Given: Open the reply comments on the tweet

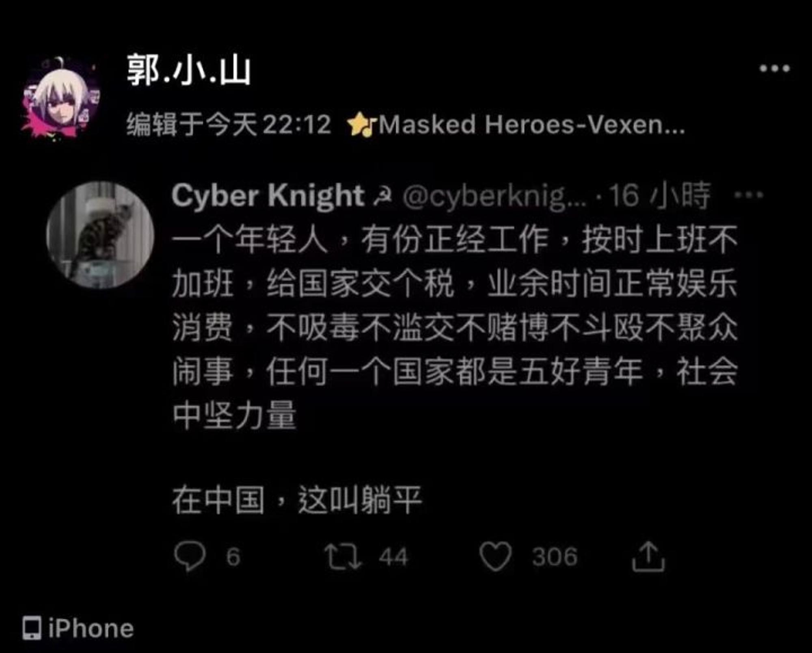Looking at the screenshot, I should [x=190, y=556].
